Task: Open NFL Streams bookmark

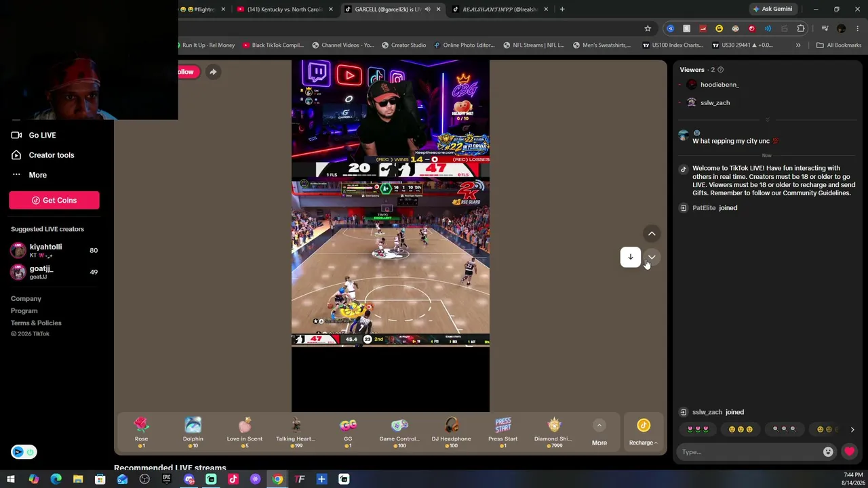Action: tap(533, 45)
